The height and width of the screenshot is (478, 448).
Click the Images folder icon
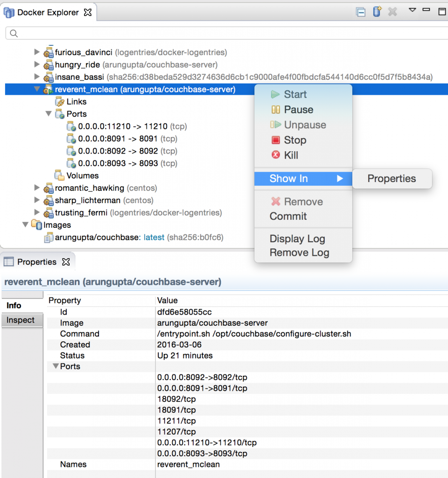(x=36, y=225)
